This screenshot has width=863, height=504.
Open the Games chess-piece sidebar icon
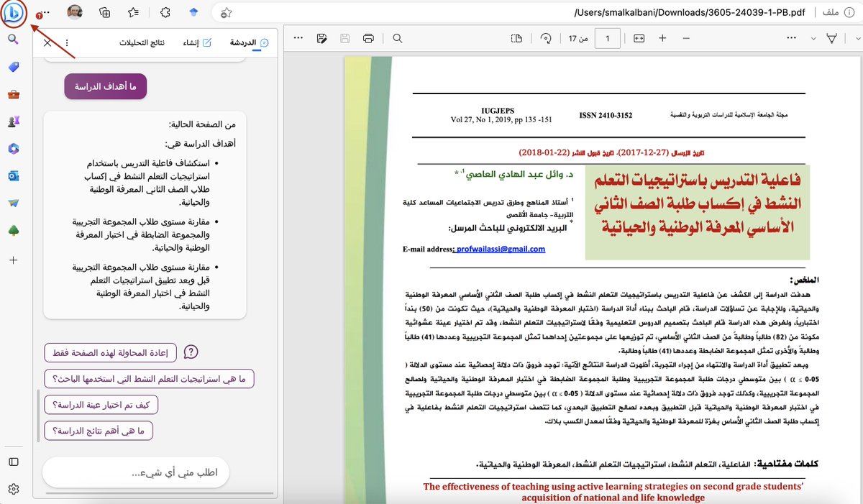tap(13, 122)
